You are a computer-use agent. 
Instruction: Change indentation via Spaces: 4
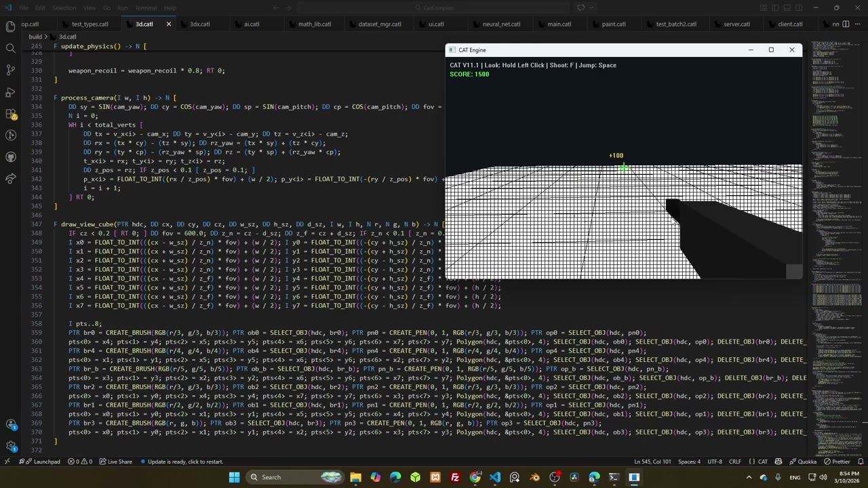pos(689,462)
